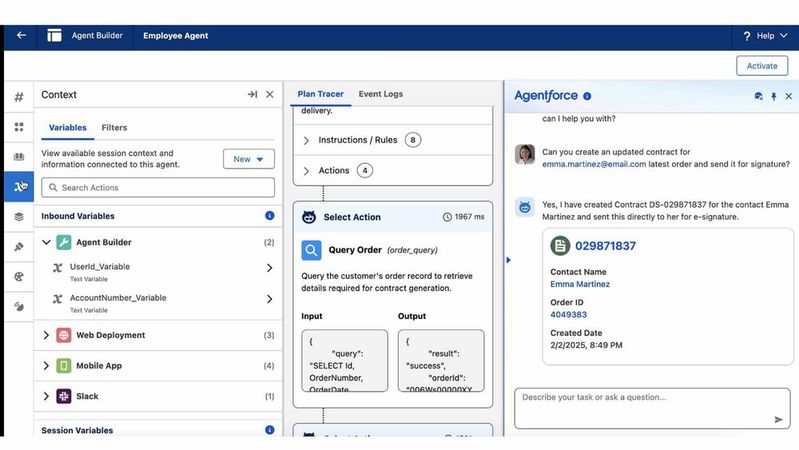Viewport: 799px width, 450px height.
Task: Click the Instructions / Rules count 8 badge
Action: (413, 140)
